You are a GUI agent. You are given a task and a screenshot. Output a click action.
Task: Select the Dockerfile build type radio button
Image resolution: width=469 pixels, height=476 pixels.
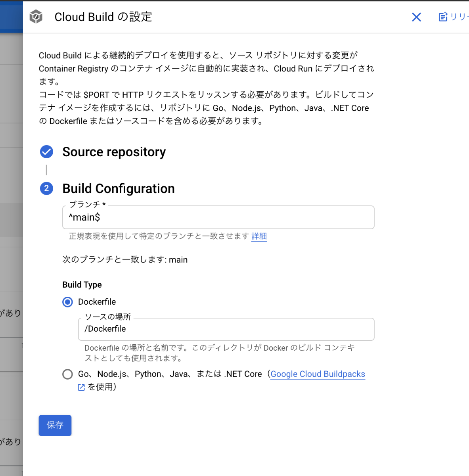[68, 302]
